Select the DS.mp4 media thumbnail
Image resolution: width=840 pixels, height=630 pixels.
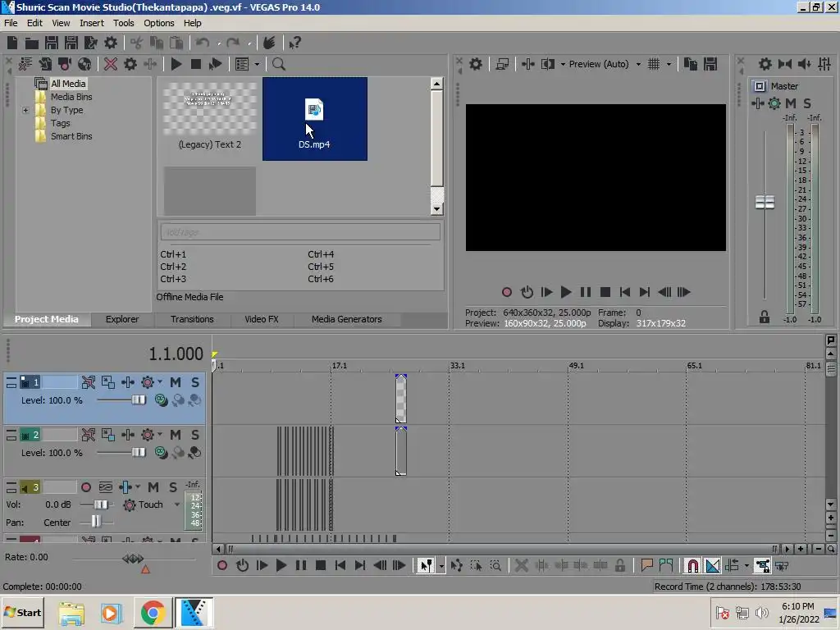(314, 118)
